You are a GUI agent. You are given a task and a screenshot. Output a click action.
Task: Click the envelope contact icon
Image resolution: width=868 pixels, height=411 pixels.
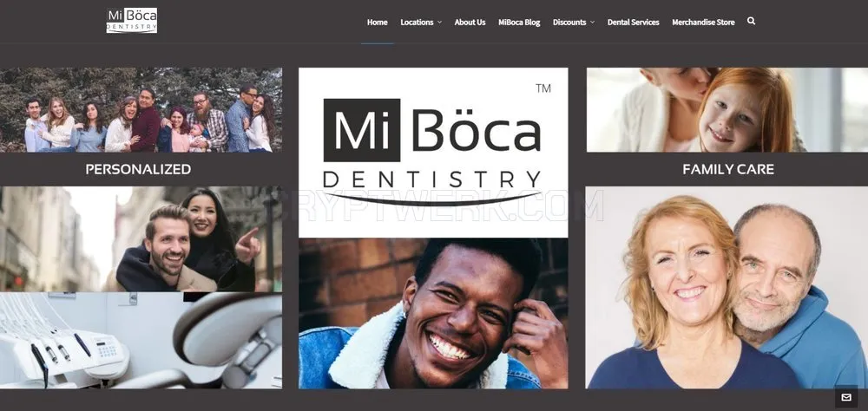coord(846,397)
